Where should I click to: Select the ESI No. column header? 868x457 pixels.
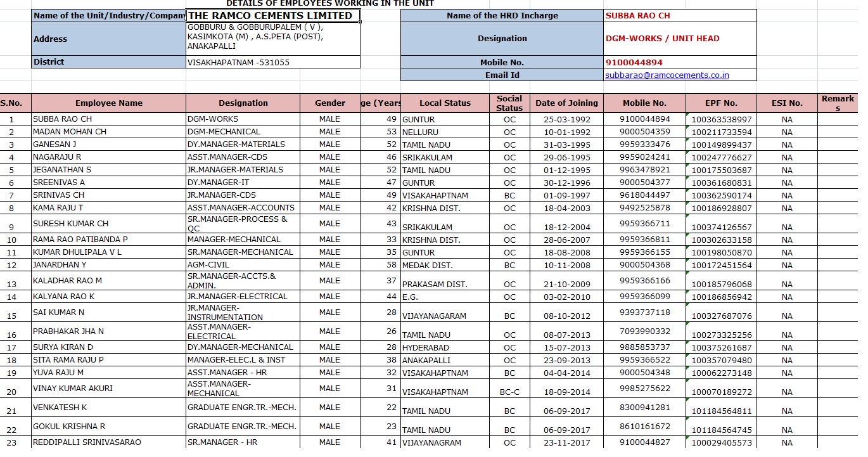pos(787,103)
